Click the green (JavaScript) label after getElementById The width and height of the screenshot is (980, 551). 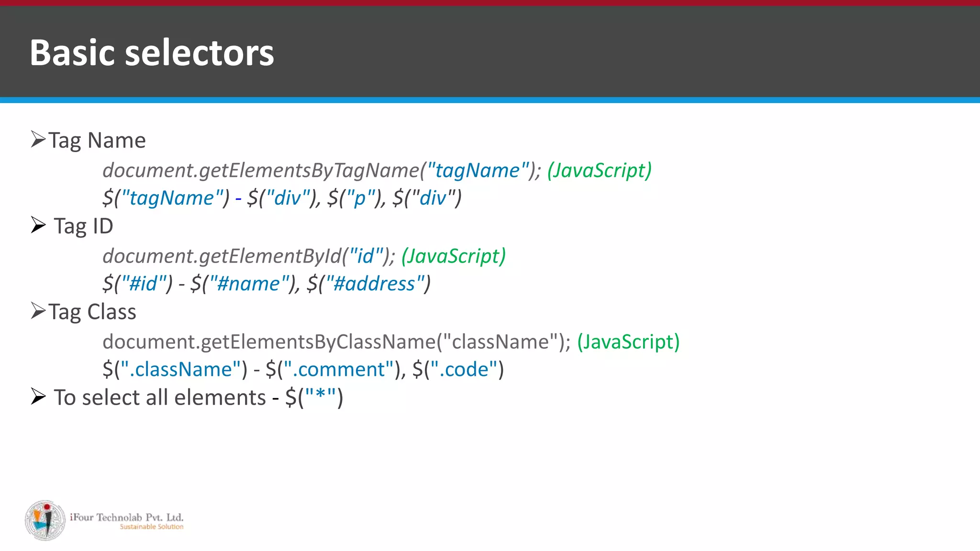pyautogui.click(x=454, y=256)
